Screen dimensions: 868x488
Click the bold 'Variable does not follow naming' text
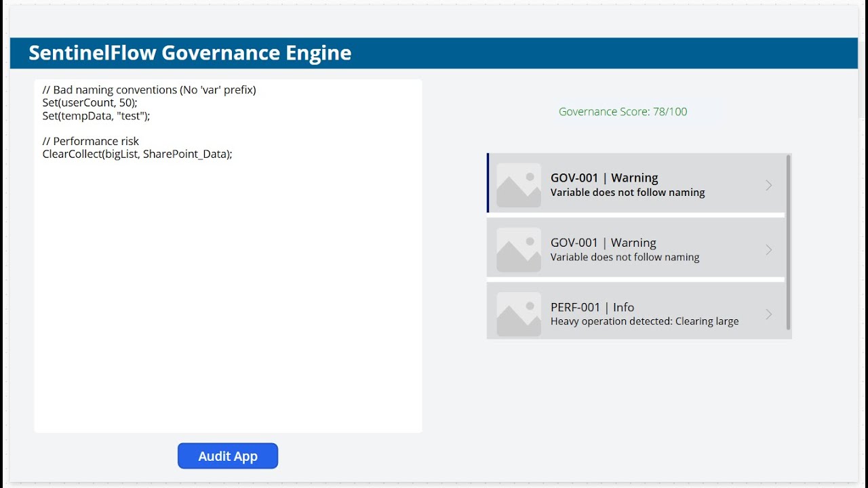pos(627,192)
